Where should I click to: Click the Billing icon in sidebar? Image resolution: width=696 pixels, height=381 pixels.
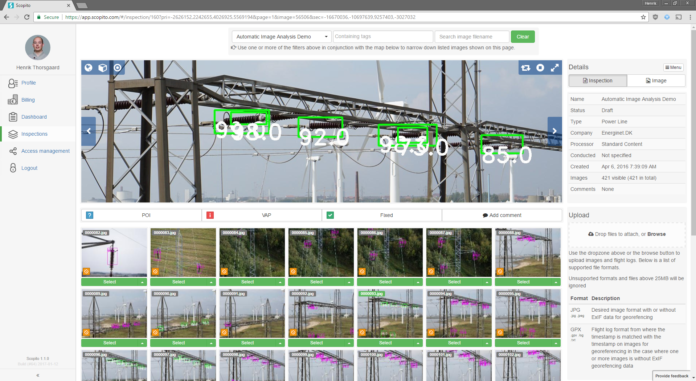[x=12, y=100]
